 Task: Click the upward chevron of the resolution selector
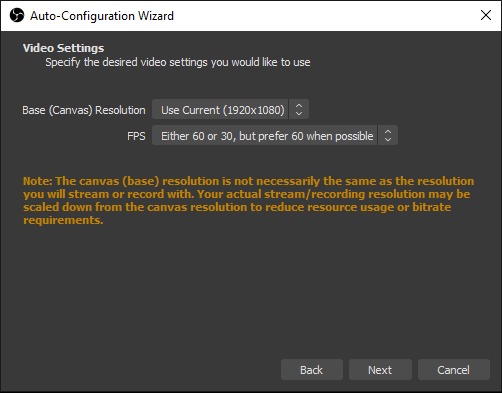[299, 105]
